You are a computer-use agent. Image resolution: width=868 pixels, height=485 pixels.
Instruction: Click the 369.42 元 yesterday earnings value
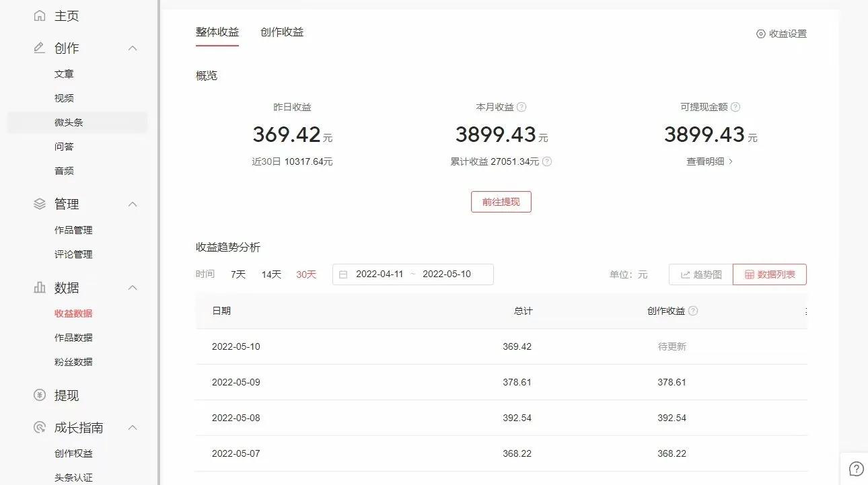[x=293, y=135]
